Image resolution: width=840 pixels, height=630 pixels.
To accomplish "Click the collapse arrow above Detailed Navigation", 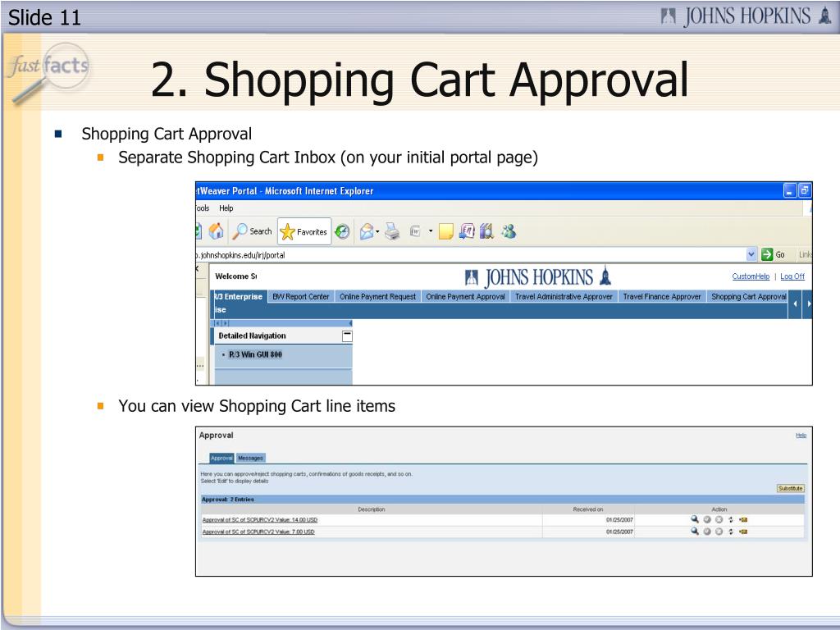I will (x=350, y=323).
